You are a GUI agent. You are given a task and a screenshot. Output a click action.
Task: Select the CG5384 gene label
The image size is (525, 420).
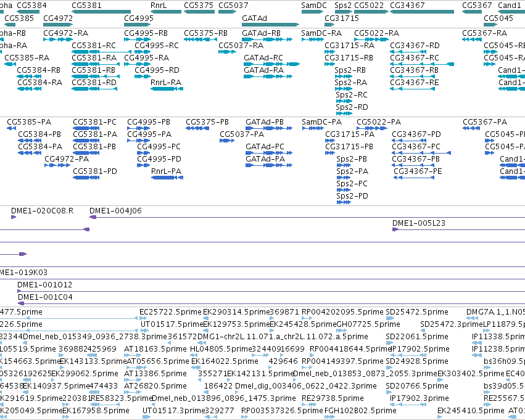(32, 6)
